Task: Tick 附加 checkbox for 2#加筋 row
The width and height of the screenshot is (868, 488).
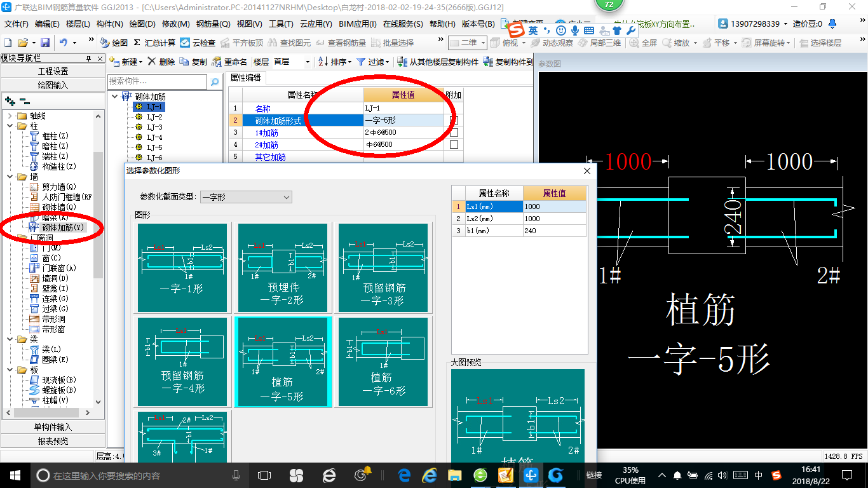Action: coord(454,144)
